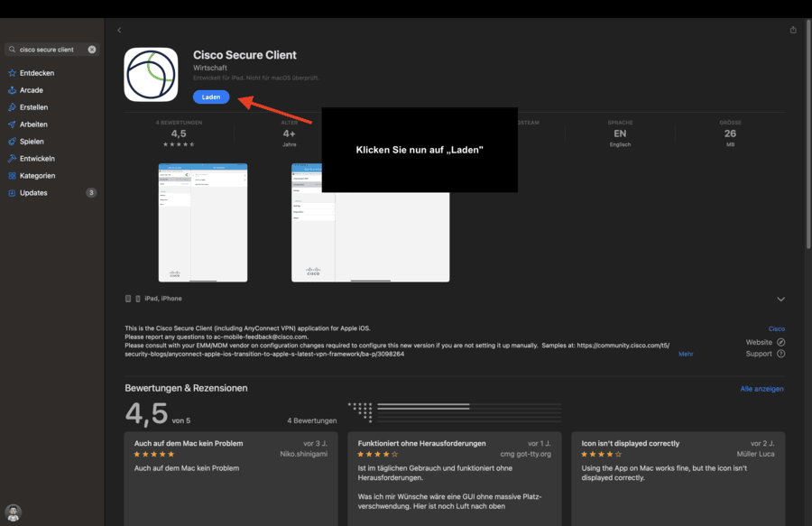This screenshot has width=812, height=526.
Task: Open review Funktioniert ohne Herausforderungen
Action: click(455, 479)
